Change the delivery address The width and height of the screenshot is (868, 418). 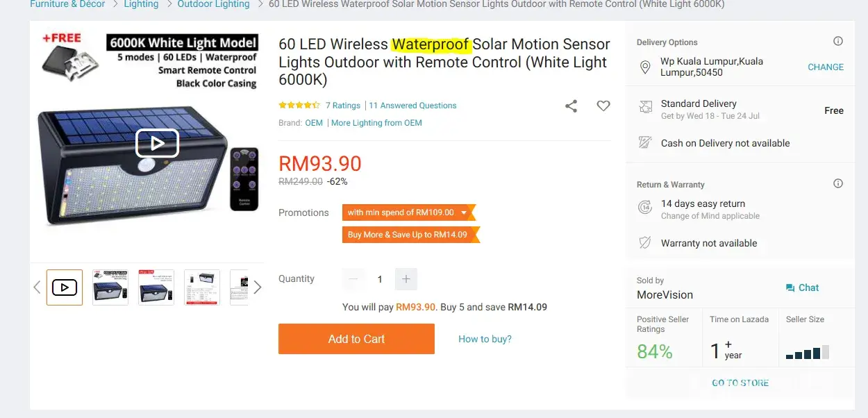[826, 67]
